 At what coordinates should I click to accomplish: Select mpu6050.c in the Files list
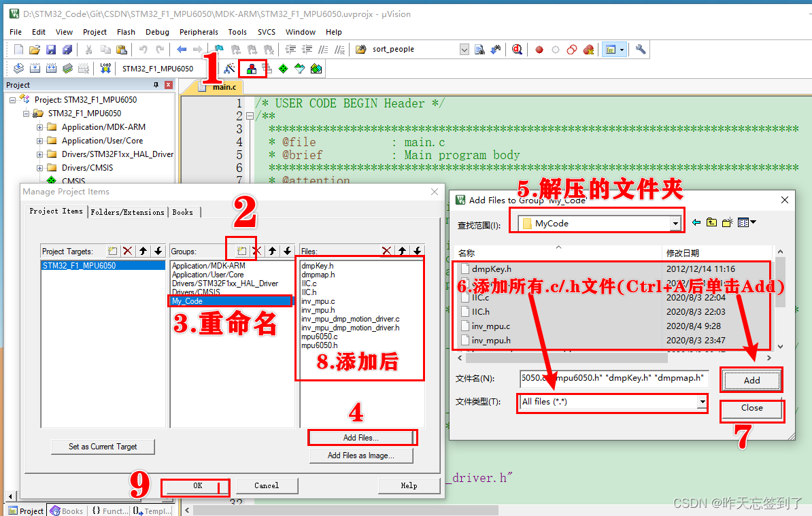point(320,337)
